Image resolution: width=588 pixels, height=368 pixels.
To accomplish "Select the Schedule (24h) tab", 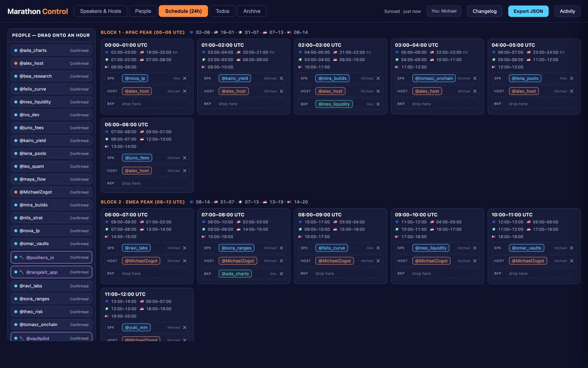I will (183, 11).
